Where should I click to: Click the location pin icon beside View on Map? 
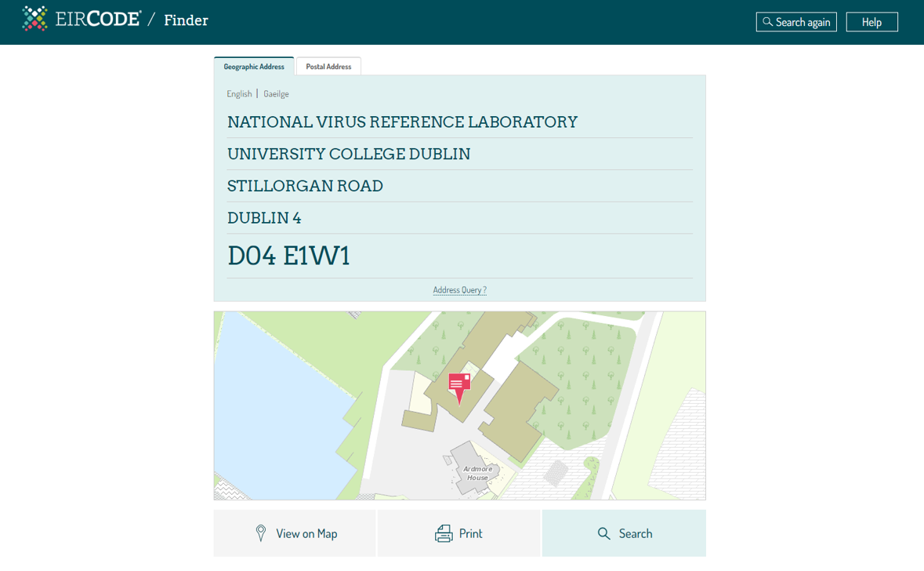click(261, 533)
